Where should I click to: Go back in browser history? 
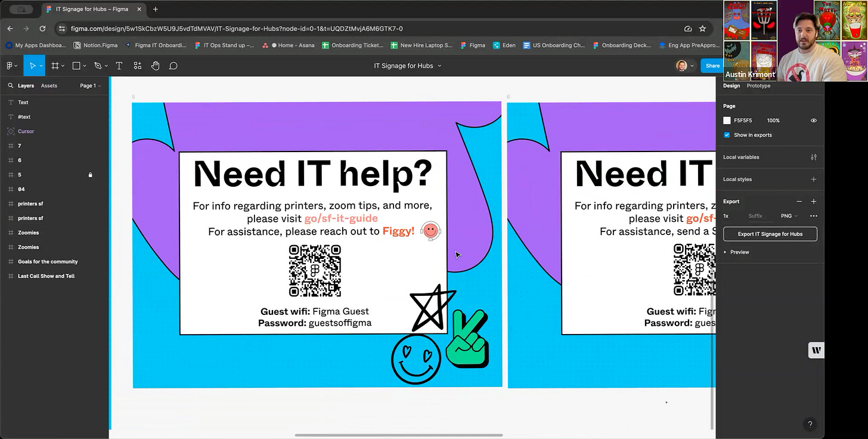pos(10,29)
